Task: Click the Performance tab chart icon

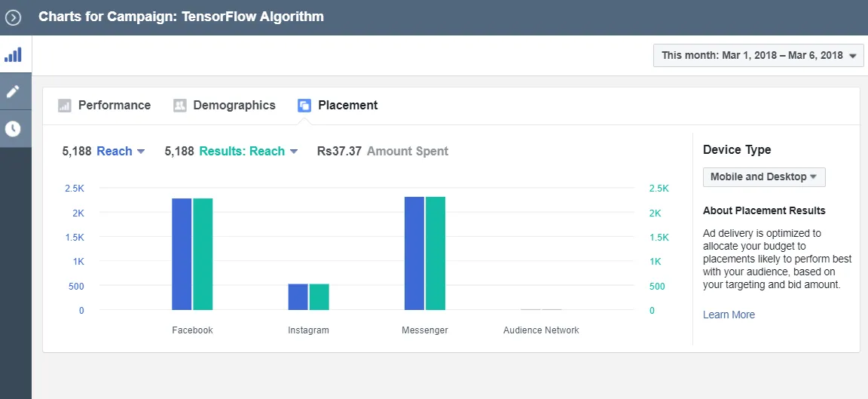Action: [x=65, y=106]
